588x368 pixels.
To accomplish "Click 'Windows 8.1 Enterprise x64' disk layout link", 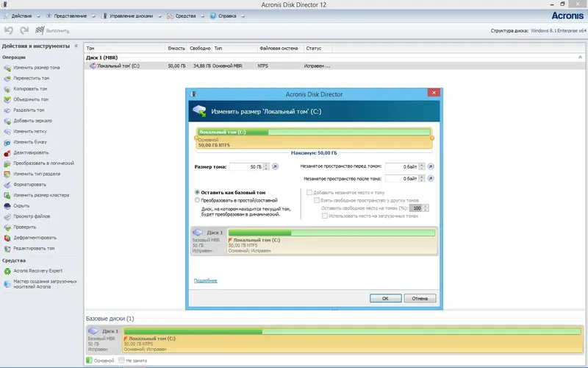I will [x=559, y=31].
